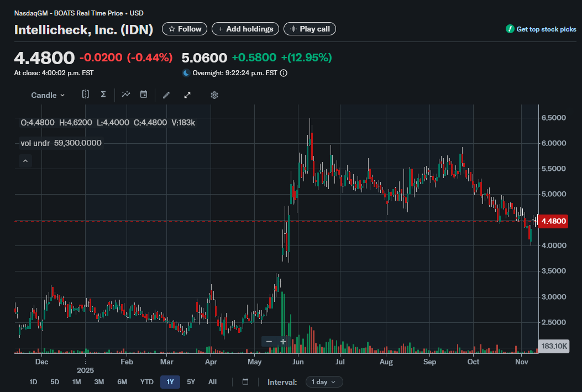
Task: Click the Aug label on time axis
Action: 386,362
